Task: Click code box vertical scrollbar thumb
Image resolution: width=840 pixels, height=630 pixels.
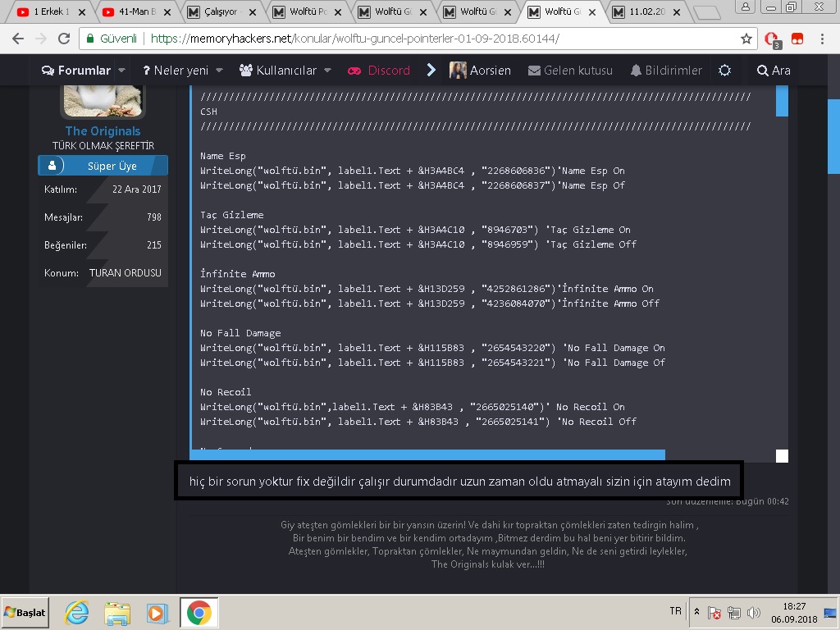Action: click(782, 101)
